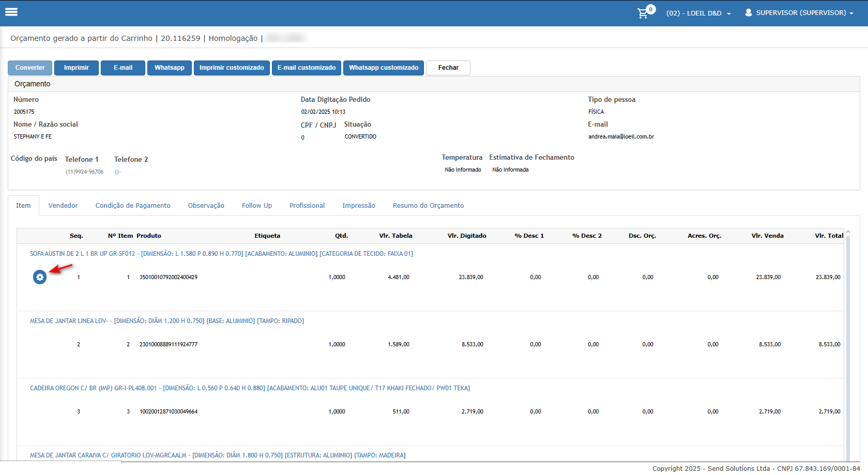Click the Produto column header
This screenshot has height=475, width=868.
coord(149,236)
